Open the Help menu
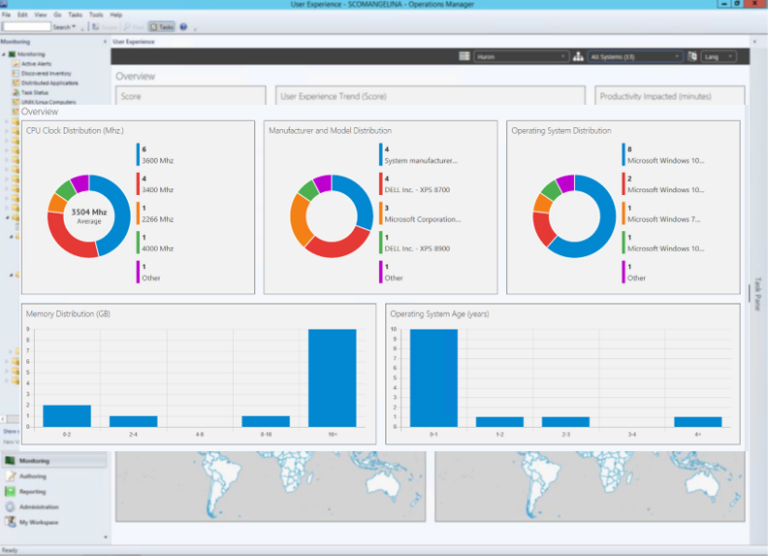Image resolution: width=768 pixels, height=556 pixels. (116, 15)
